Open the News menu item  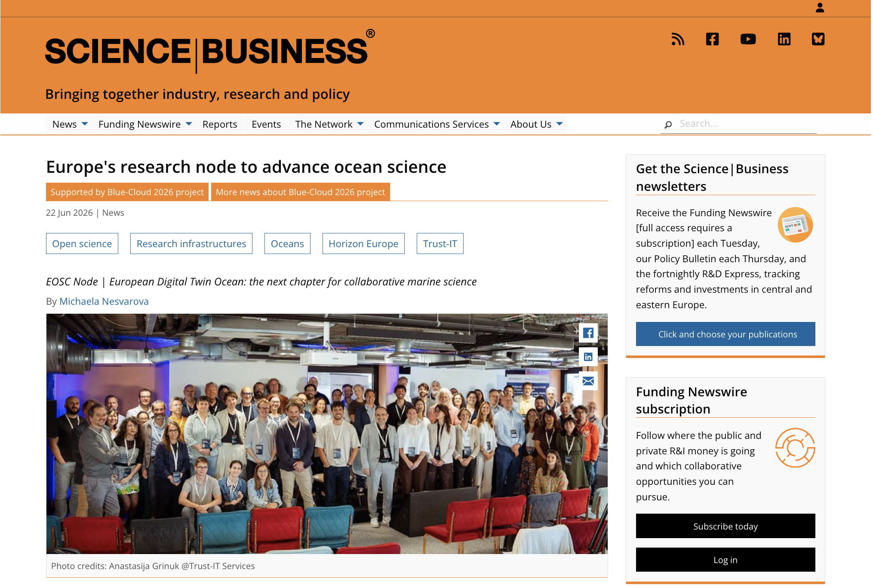click(65, 124)
